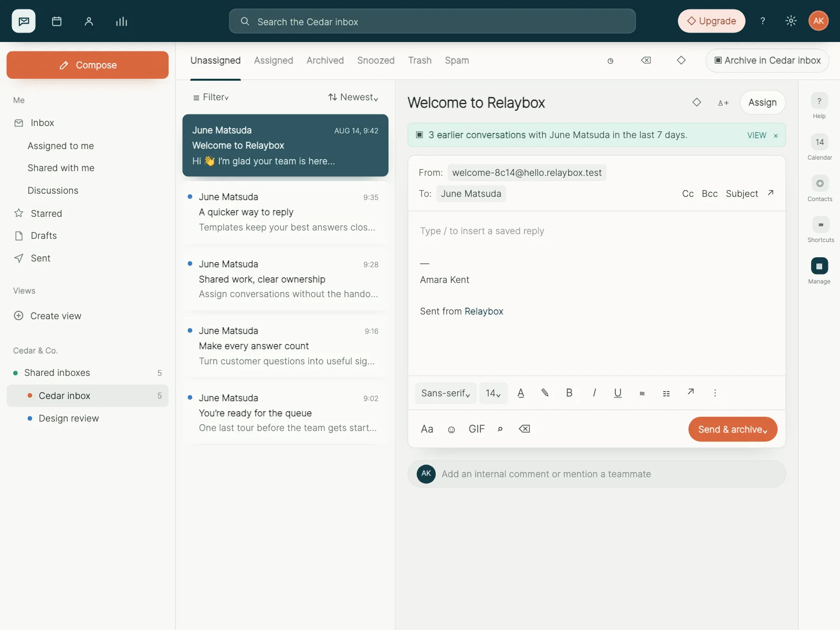This screenshot has height=630, width=840.
Task: Add a Cc recipient
Action: [688, 194]
